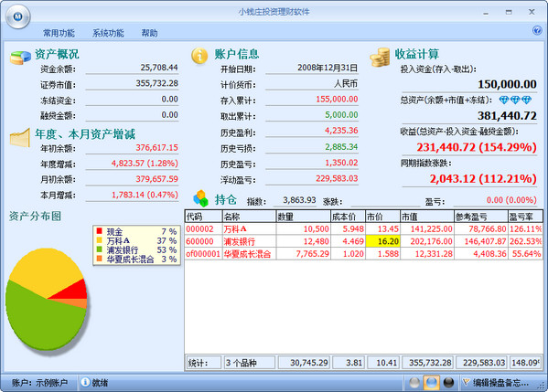Select the gray sphere theme button
548x392 pixels.
coord(414,383)
